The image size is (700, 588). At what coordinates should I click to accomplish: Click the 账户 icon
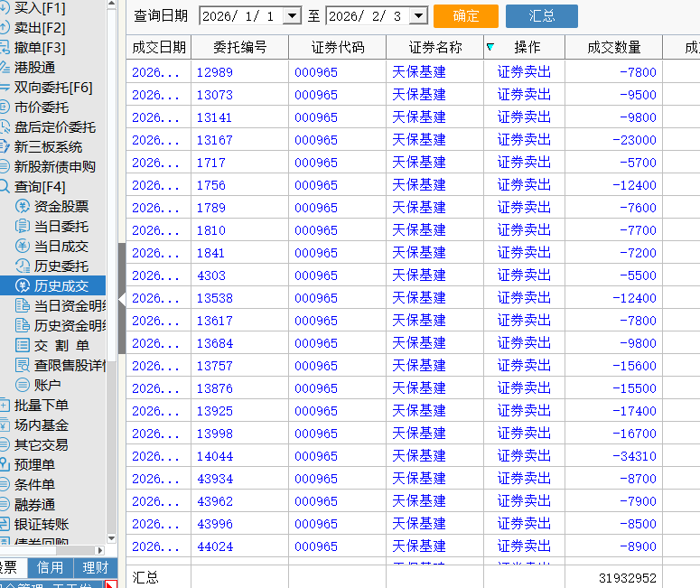(23, 385)
